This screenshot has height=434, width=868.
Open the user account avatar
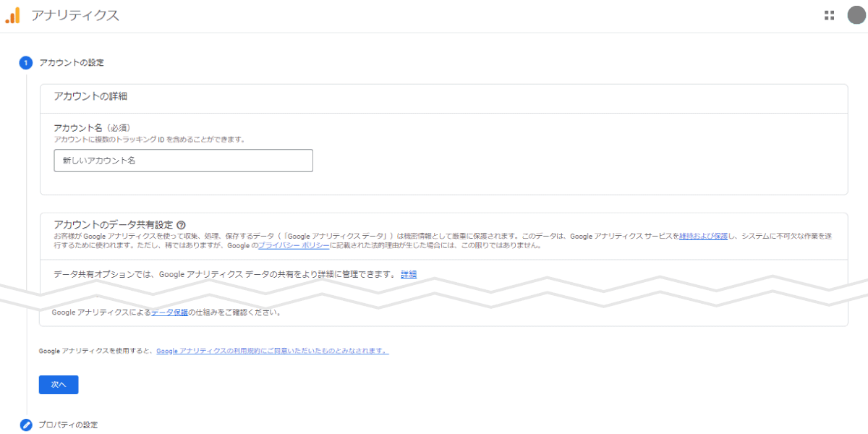coord(856,15)
